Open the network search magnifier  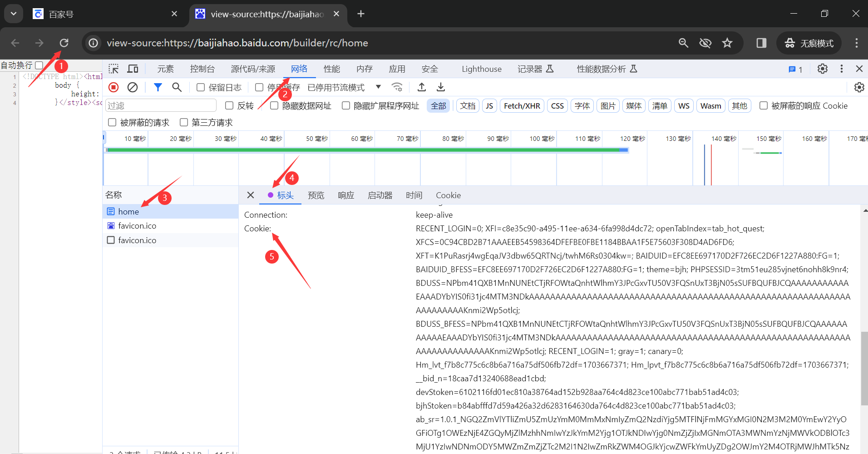click(177, 87)
